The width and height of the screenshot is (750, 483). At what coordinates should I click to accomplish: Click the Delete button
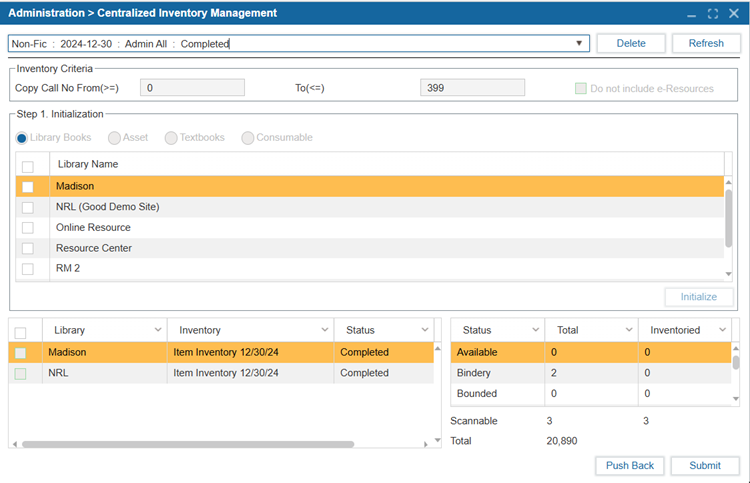point(631,44)
